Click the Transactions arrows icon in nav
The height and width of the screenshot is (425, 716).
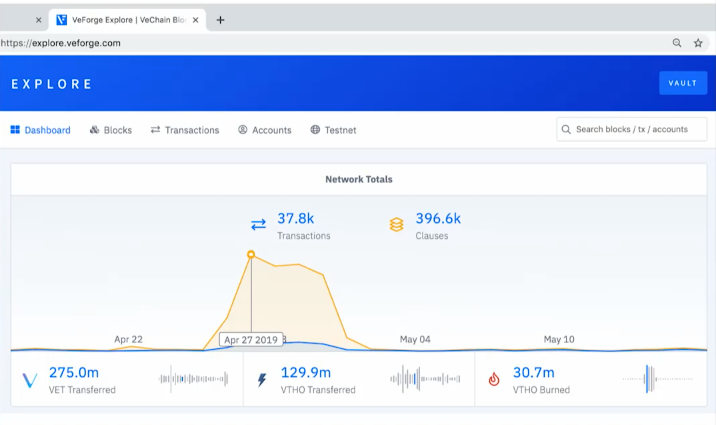pyautogui.click(x=155, y=130)
